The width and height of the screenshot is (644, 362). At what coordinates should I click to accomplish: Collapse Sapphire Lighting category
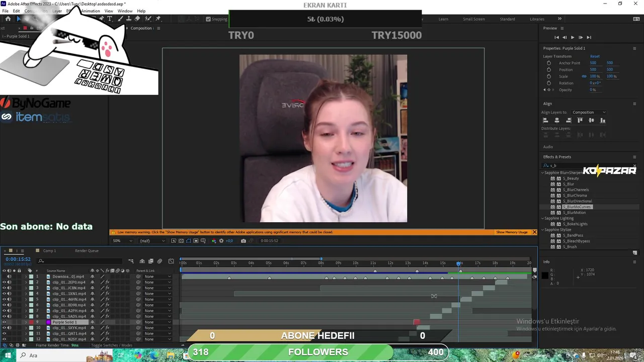(542, 218)
